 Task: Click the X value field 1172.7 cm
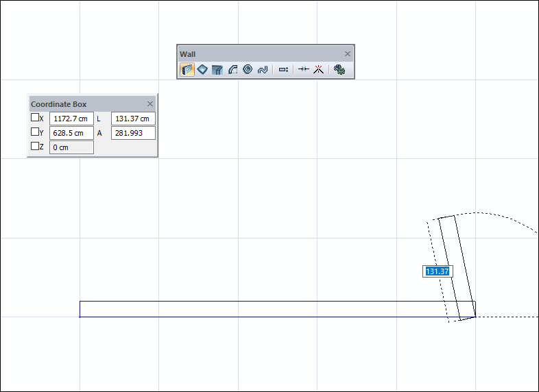coord(71,119)
